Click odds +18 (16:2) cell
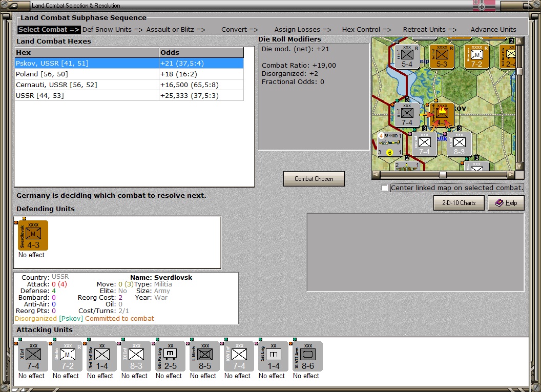Viewport: 541px width, 392px height. (x=201, y=74)
